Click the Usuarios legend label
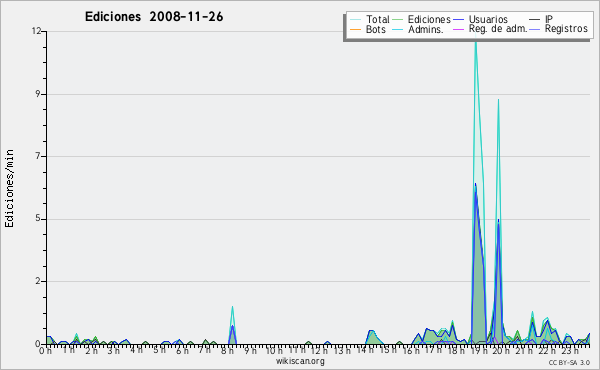This screenshot has height=370, width=600. 488,19
